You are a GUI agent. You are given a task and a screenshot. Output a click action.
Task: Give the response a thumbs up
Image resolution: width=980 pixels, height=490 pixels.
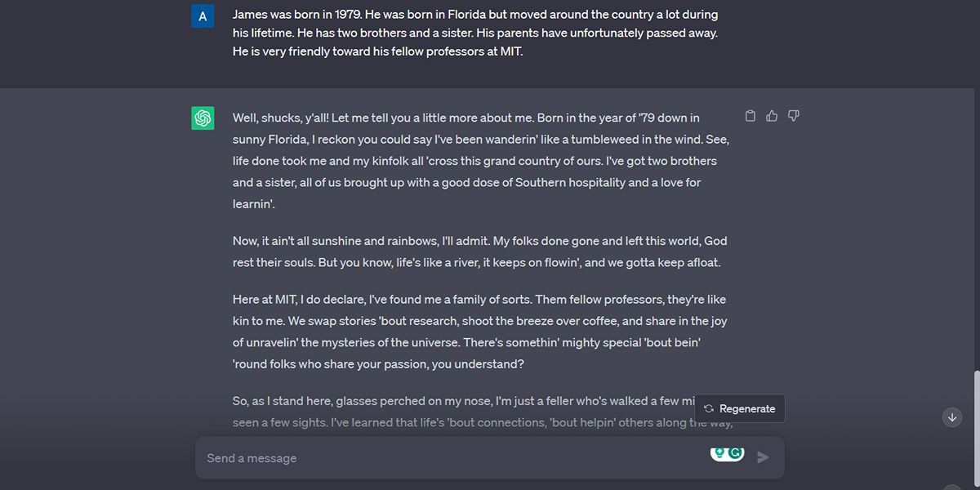(x=772, y=116)
